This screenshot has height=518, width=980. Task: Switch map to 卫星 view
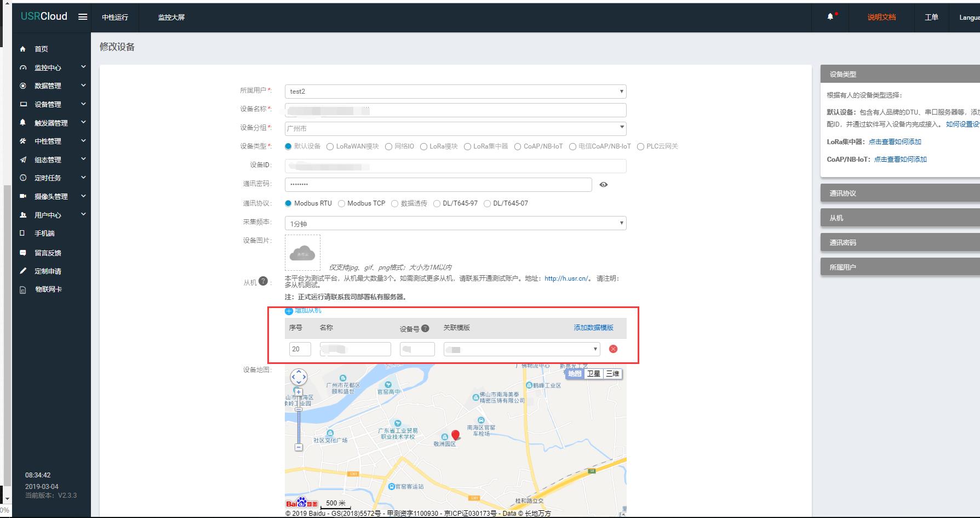point(594,374)
